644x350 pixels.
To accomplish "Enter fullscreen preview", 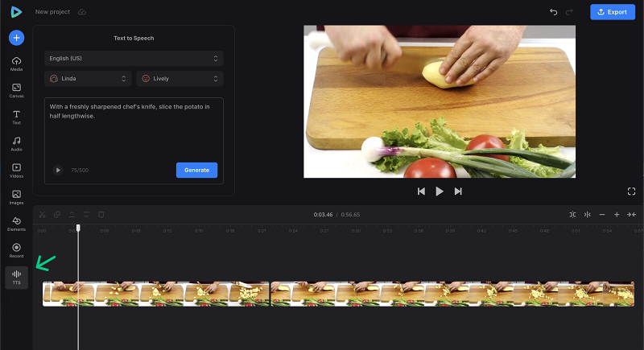I will (x=631, y=191).
